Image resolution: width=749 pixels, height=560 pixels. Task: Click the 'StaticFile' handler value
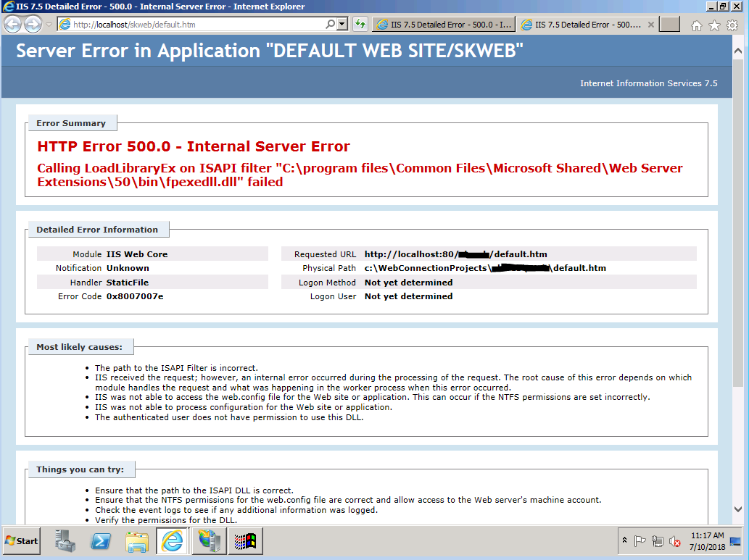pyautogui.click(x=127, y=283)
